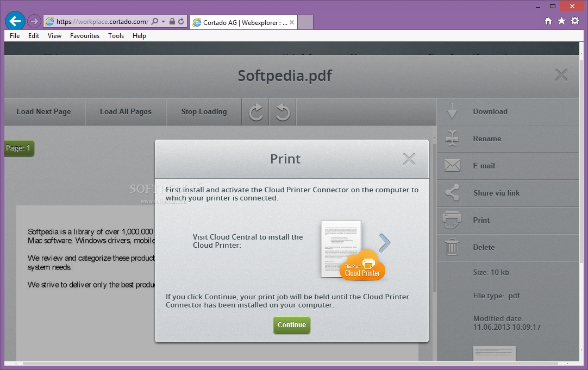588x370 pixels.
Task: Click the blue arrow next to Cloud Printer
Action: 384,243
